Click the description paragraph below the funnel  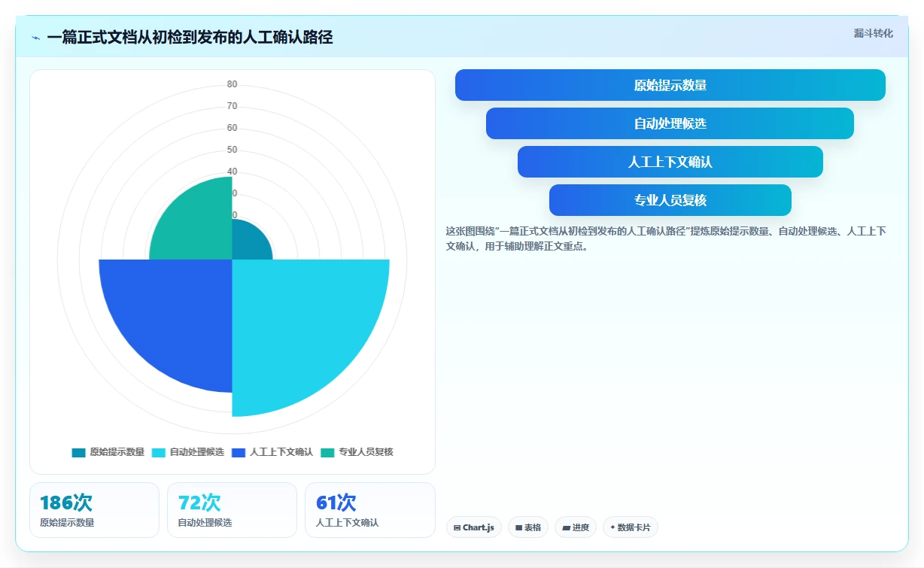pos(666,238)
